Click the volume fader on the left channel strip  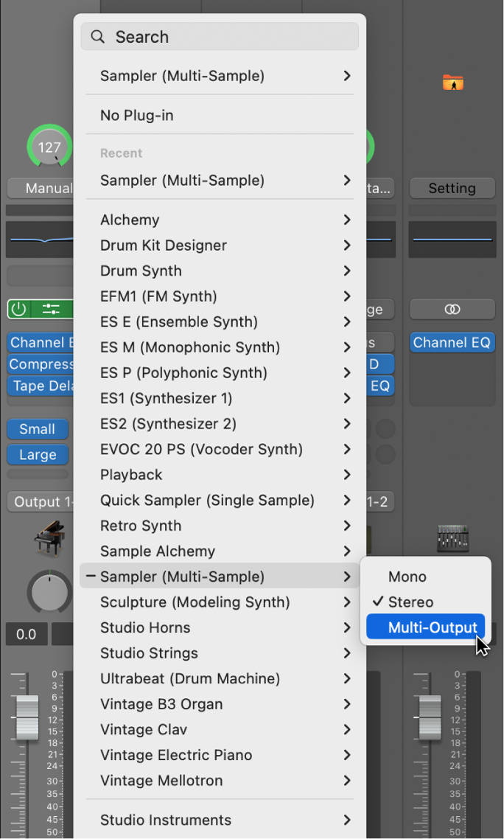coord(26,719)
